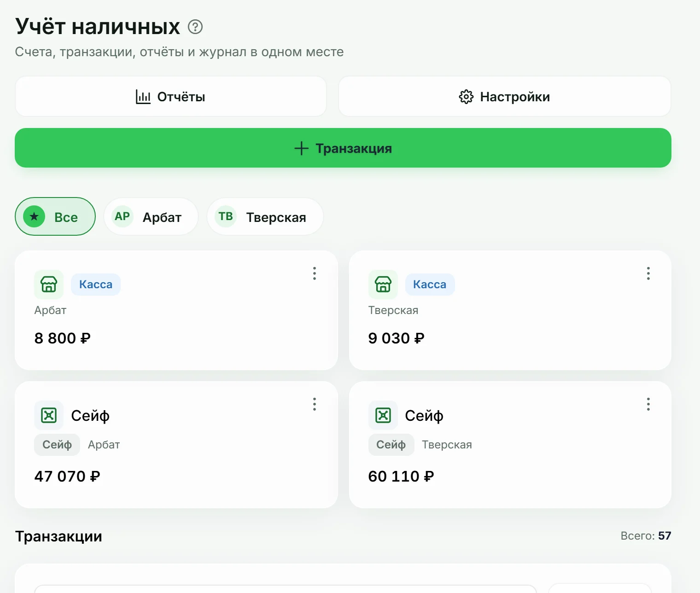Click the 9 030 ₽ balance

tap(397, 338)
